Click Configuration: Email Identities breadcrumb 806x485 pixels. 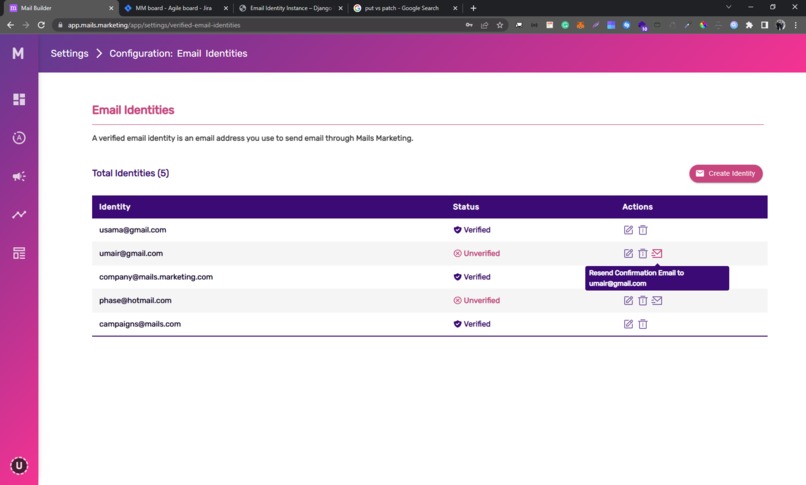178,53
